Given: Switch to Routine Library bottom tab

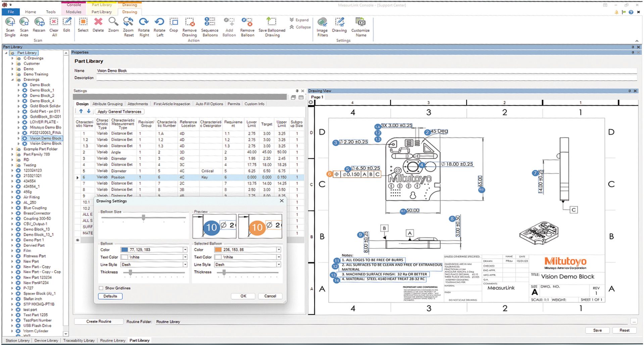Looking at the screenshot, I should click(x=113, y=340).
